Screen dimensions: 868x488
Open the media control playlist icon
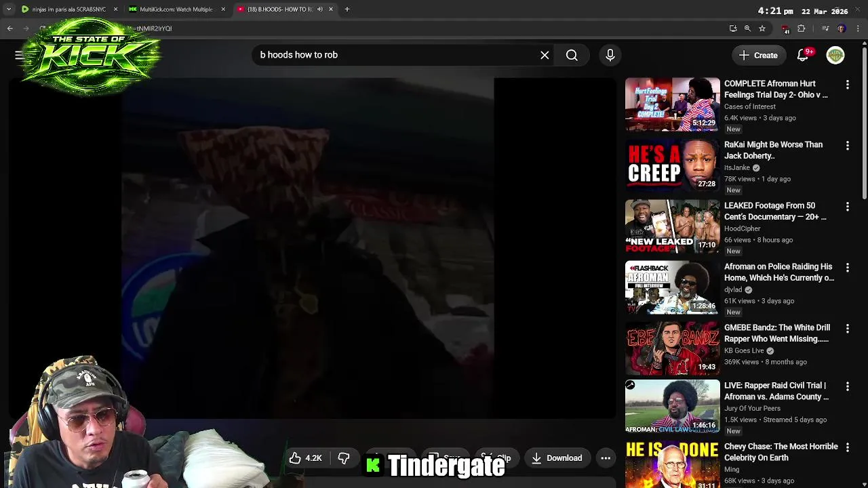tap(825, 28)
